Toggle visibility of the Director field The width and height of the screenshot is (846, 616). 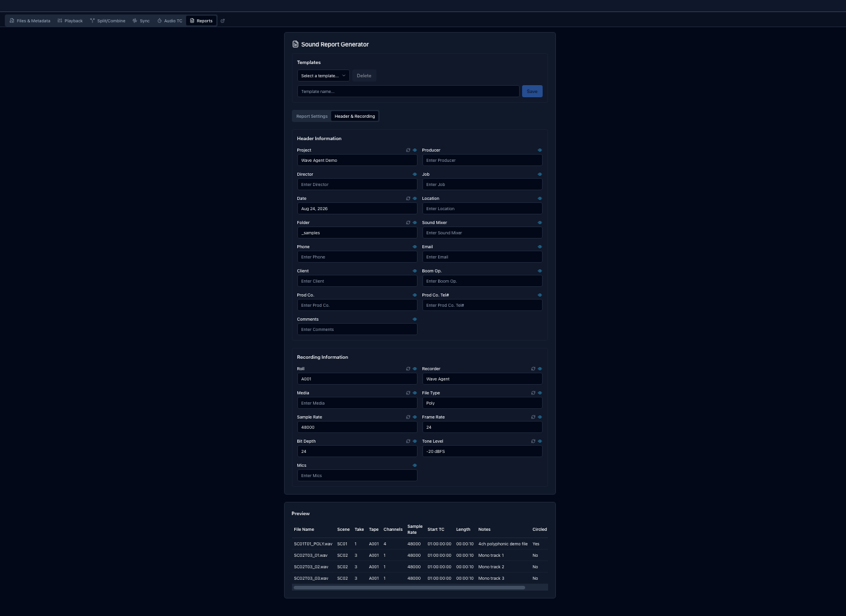click(x=415, y=174)
